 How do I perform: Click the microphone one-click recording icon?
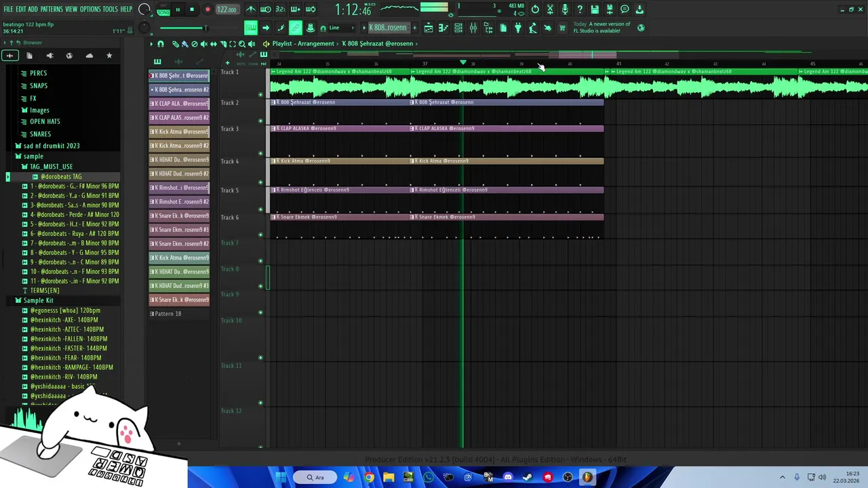tap(565, 9)
